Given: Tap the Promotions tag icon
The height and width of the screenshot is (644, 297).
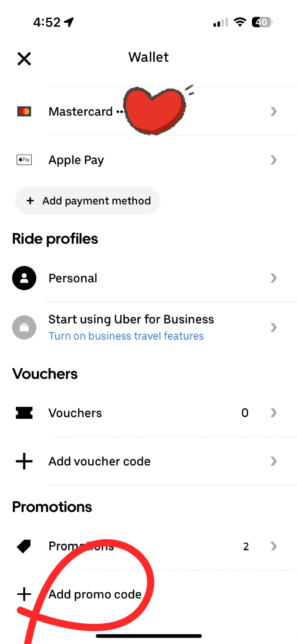Looking at the screenshot, I should 24,546.
